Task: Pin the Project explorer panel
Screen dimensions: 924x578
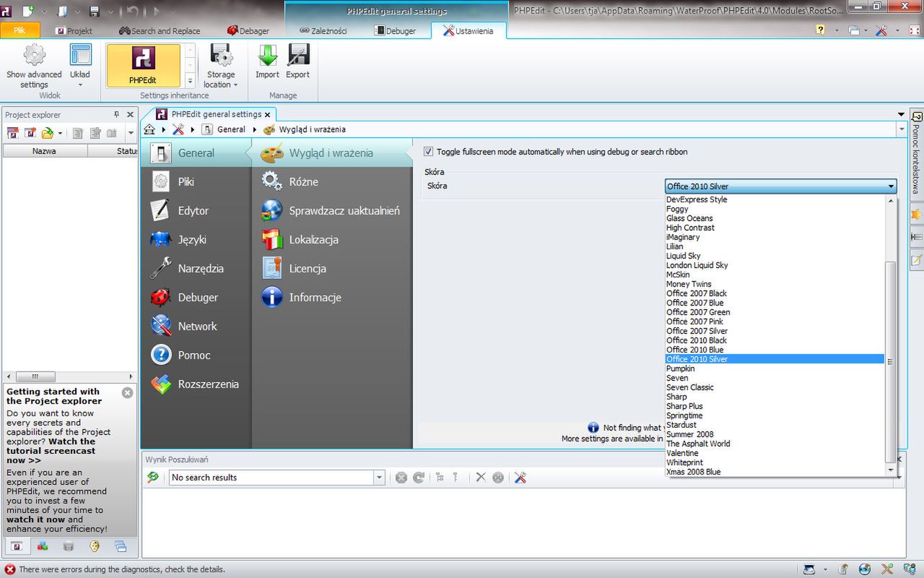Action: [x=117, y=115]
